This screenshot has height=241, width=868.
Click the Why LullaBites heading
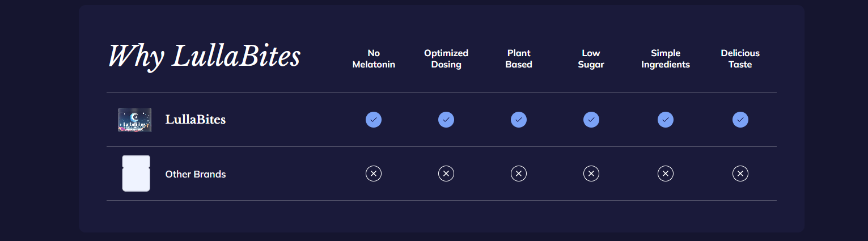click(204, 57)
